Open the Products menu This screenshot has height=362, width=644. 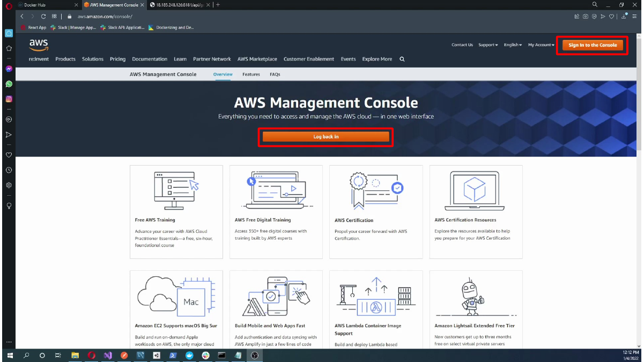(x=65, y=59)
